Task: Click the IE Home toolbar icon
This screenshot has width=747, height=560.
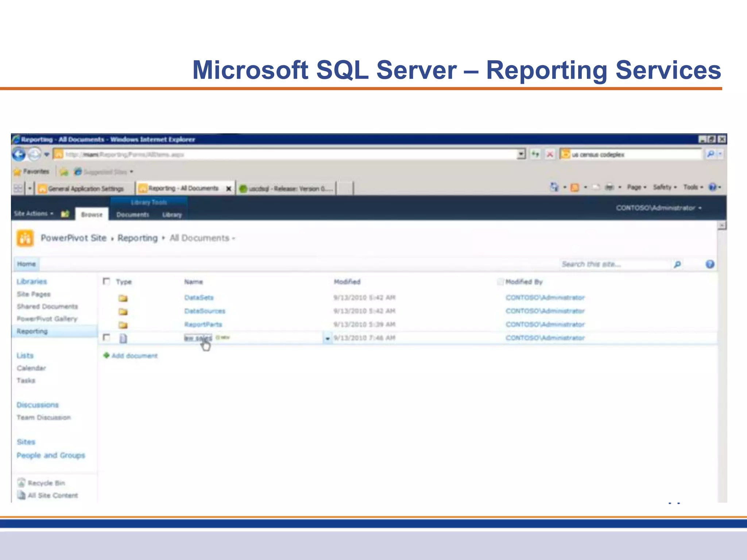Action: tap(554, 187)
